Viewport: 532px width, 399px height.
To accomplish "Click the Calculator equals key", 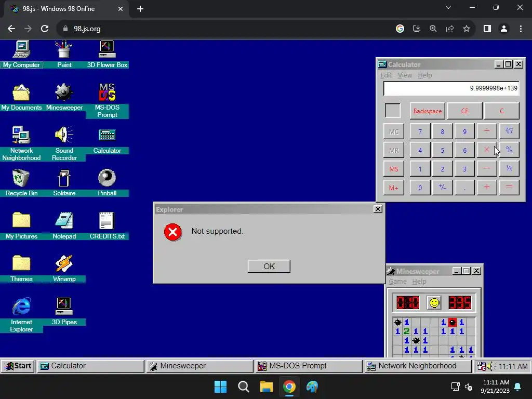I will pos(509,187).
